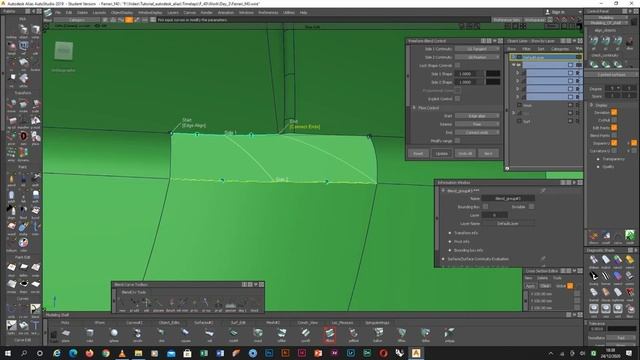
Task: Adjust the Side 2 Shape slider
Action: click(x=493, y=82)
